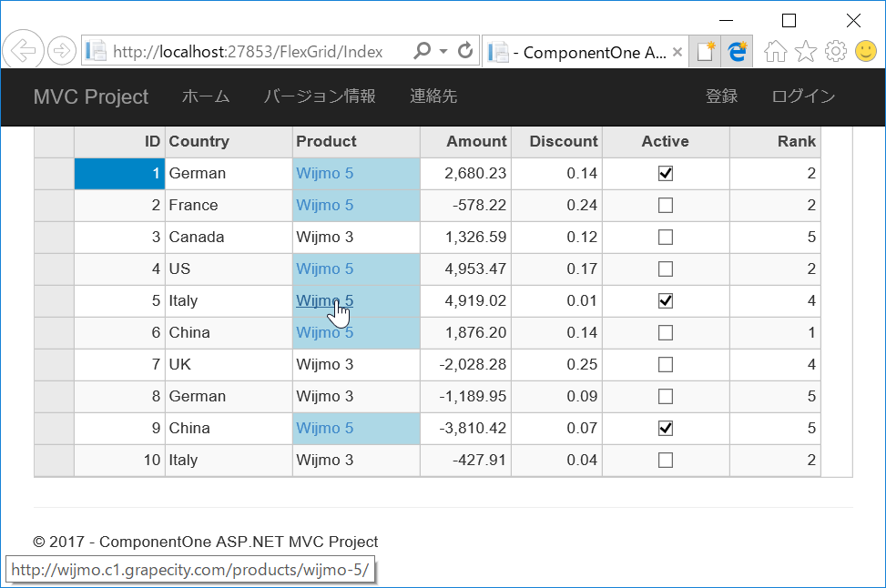This screenshot has width=886, height=588.
Task: Sort by the Active column header
Action: click(666, 142)
